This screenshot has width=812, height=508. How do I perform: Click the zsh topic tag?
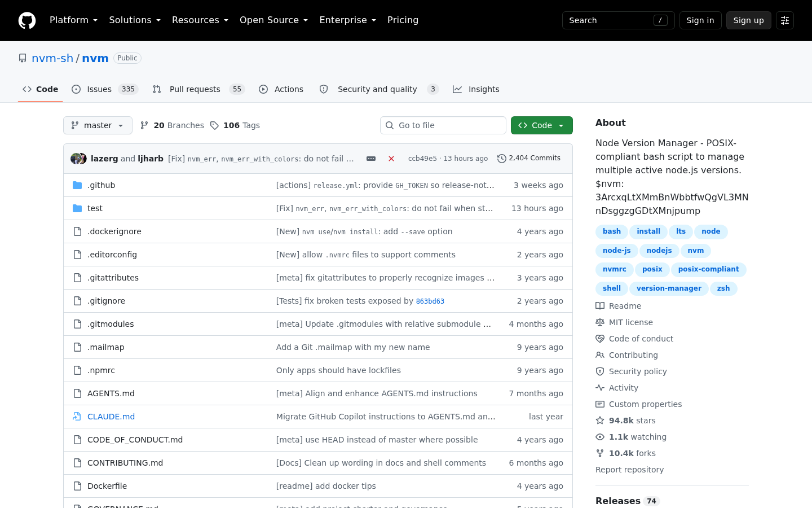click(723, 288)
